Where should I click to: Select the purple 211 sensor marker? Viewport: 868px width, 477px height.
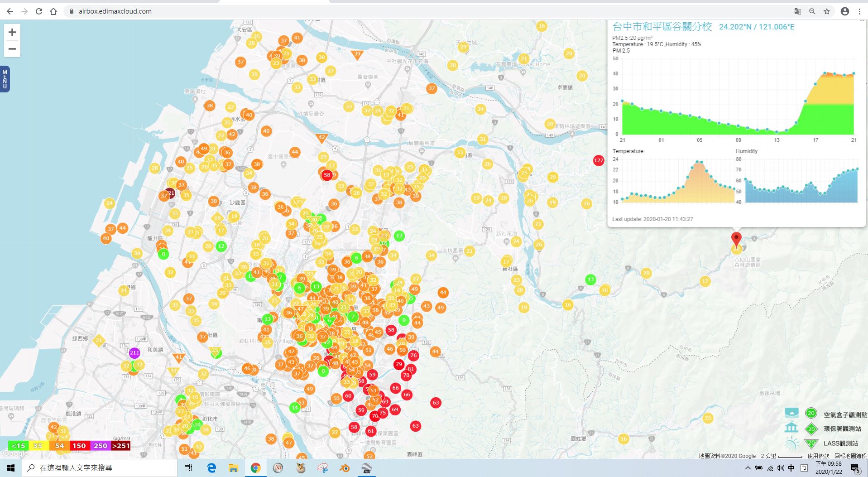[134, 353]
